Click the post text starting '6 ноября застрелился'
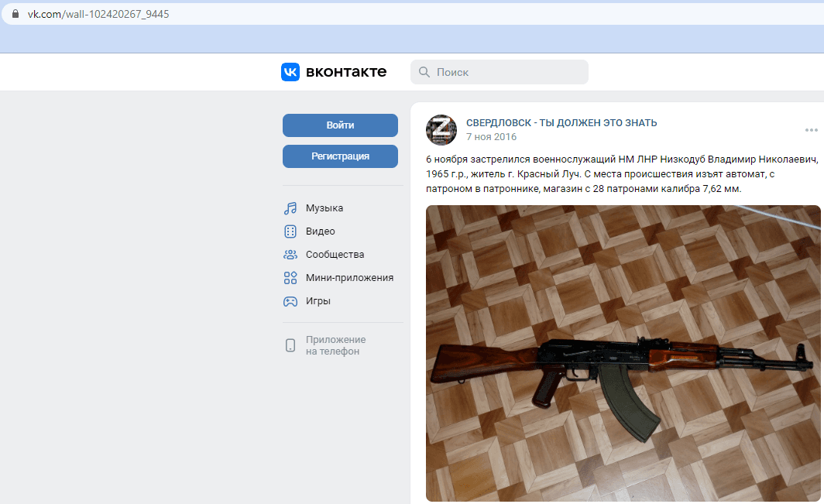Screen dimensions: 824x504 (622, 174)
